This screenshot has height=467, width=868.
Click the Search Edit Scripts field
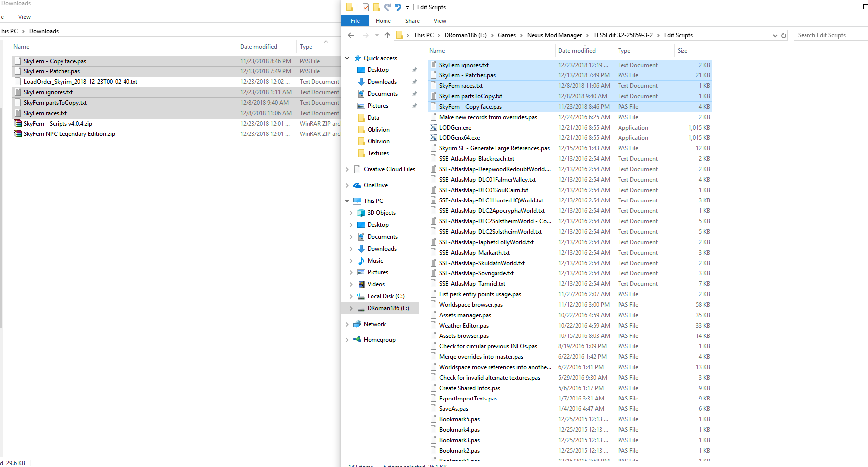[x=831, y=35]
